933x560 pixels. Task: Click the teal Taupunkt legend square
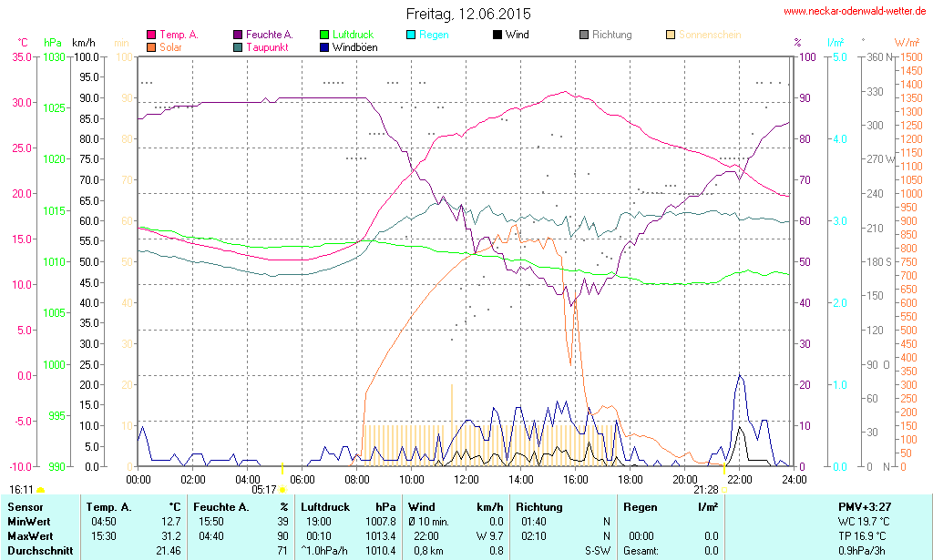click(x=238, y=46)
